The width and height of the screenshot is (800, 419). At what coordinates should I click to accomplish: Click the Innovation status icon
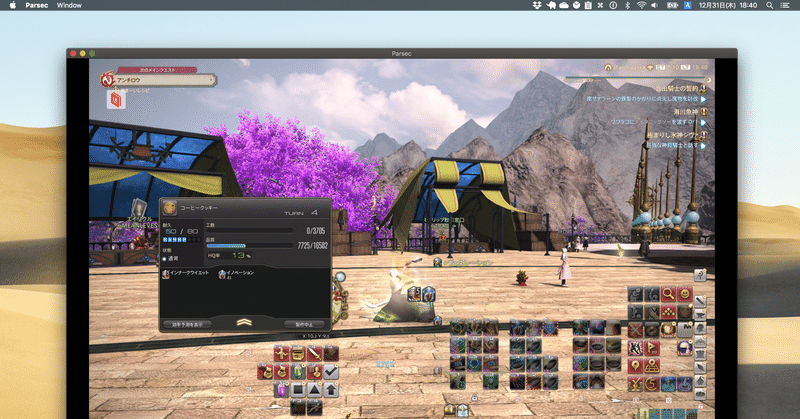point(222,274)
